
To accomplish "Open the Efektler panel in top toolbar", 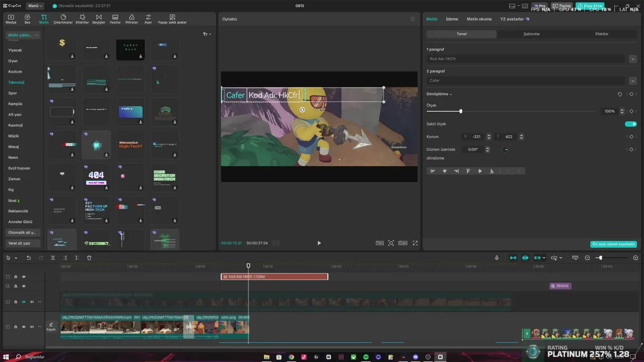I will tap(82, 19).
